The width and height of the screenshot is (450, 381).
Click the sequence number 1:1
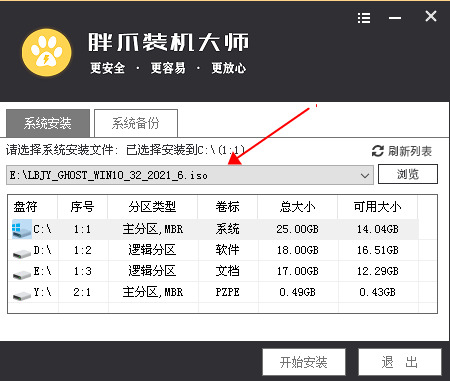[82, 229]
